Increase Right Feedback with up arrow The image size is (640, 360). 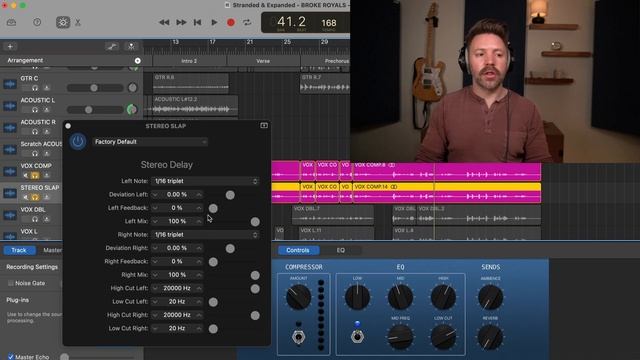tap(199, 262)
